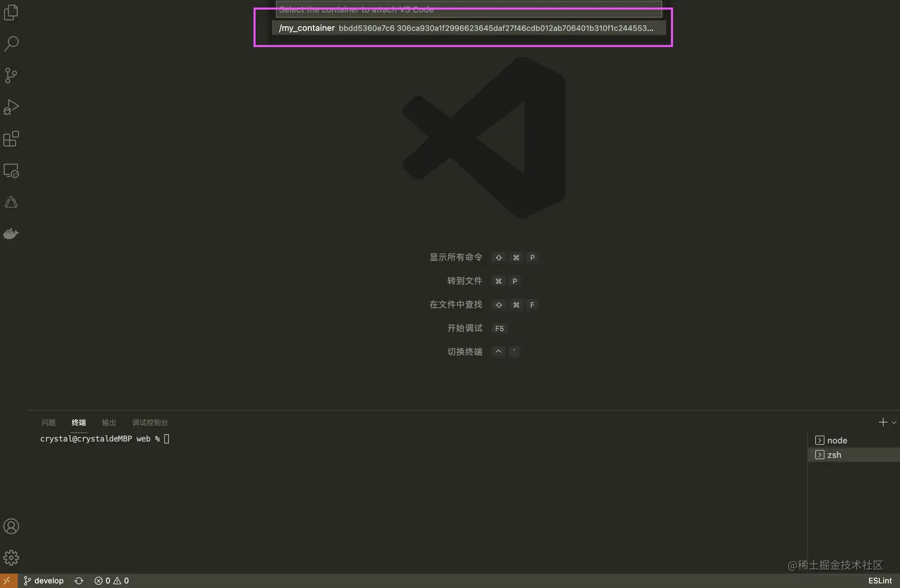Switch to the 调试控制台 panel tab
This screenshot has height=588, width=900.
pos(150,423)
